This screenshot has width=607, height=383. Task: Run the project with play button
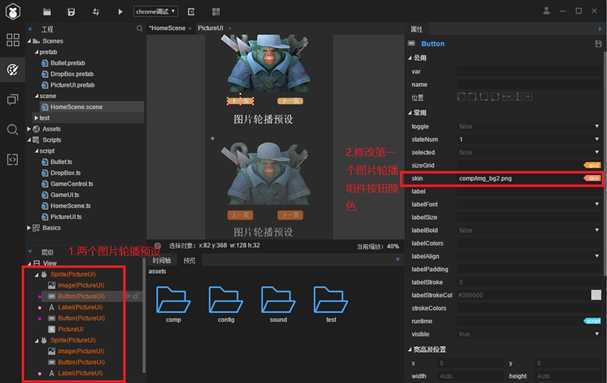(x=120, y=12)
